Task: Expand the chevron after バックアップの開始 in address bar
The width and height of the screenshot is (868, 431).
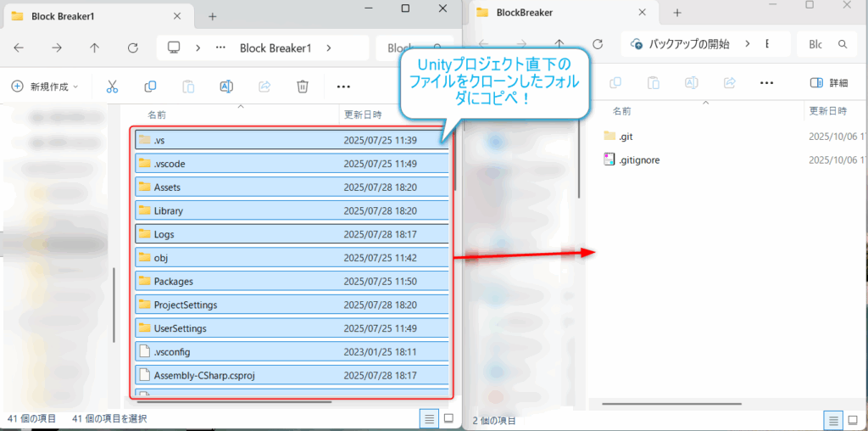Action: pyautogui.click(x=748, y=44)
